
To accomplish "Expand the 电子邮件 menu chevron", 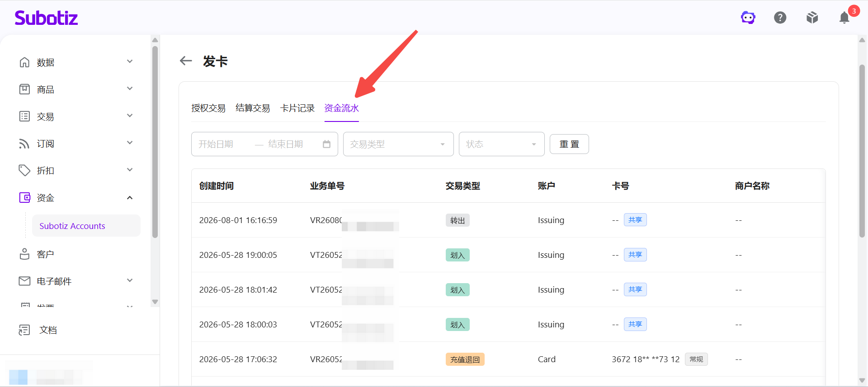I will [130, 280].
